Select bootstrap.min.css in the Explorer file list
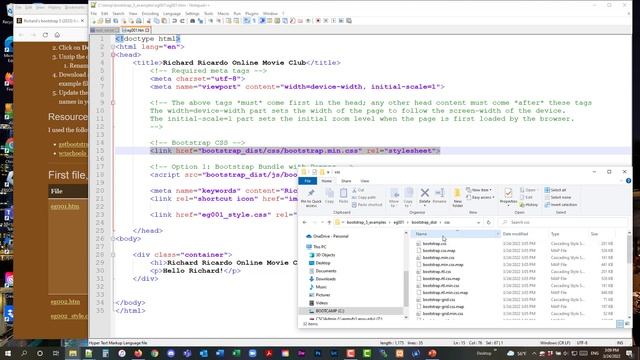 click(x=438, y=258)
